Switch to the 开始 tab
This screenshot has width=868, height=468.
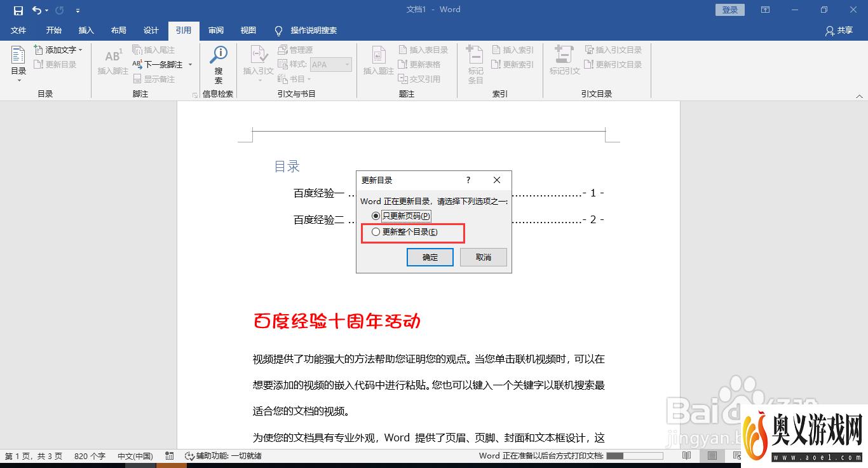tap(54, 30)
